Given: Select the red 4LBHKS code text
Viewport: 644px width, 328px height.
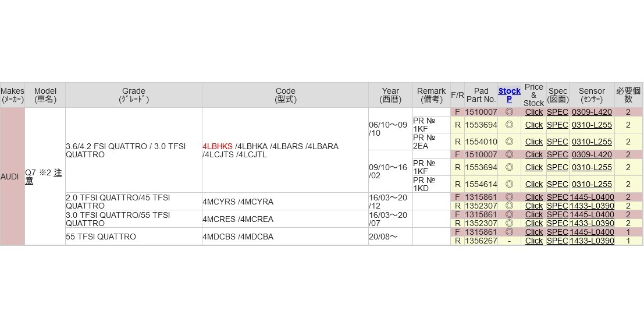Looking at the screenshot, I should (x=218, y=146).
